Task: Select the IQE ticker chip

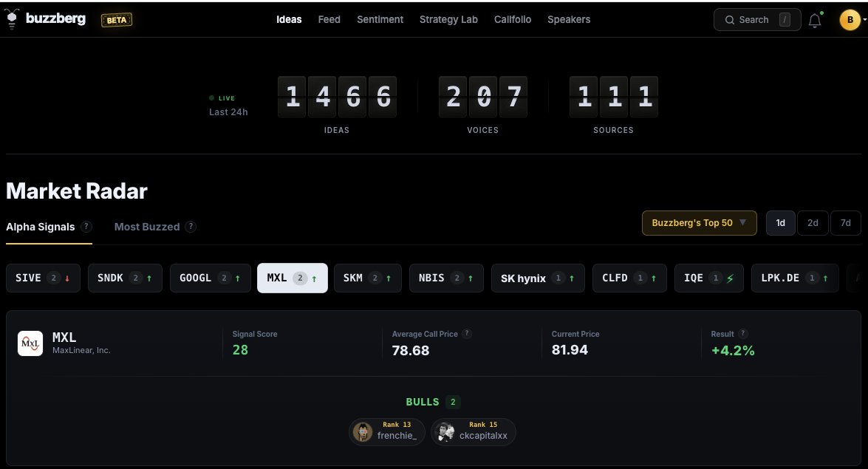Action: (708, 278)
